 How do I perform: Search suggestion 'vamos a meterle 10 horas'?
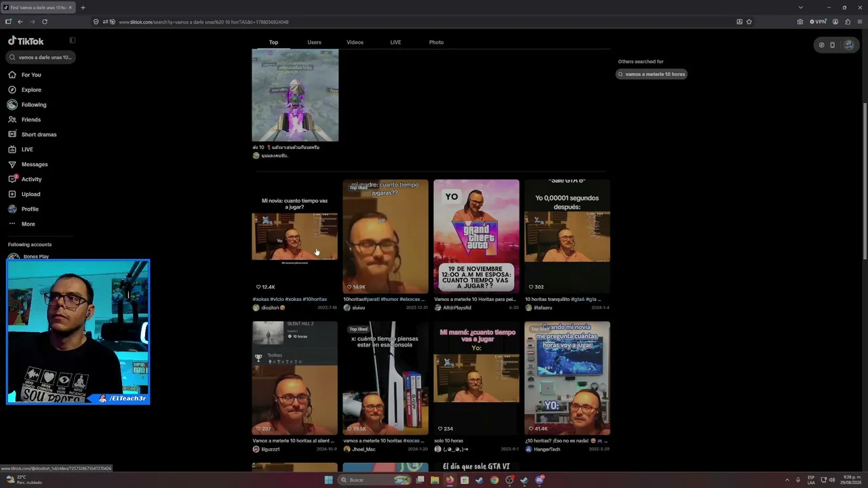[652, 74]
